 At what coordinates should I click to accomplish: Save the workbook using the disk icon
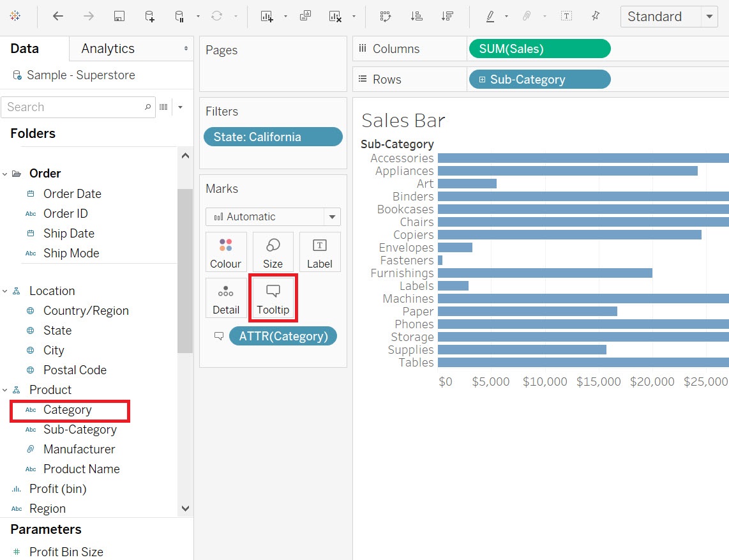pos(119,16)
